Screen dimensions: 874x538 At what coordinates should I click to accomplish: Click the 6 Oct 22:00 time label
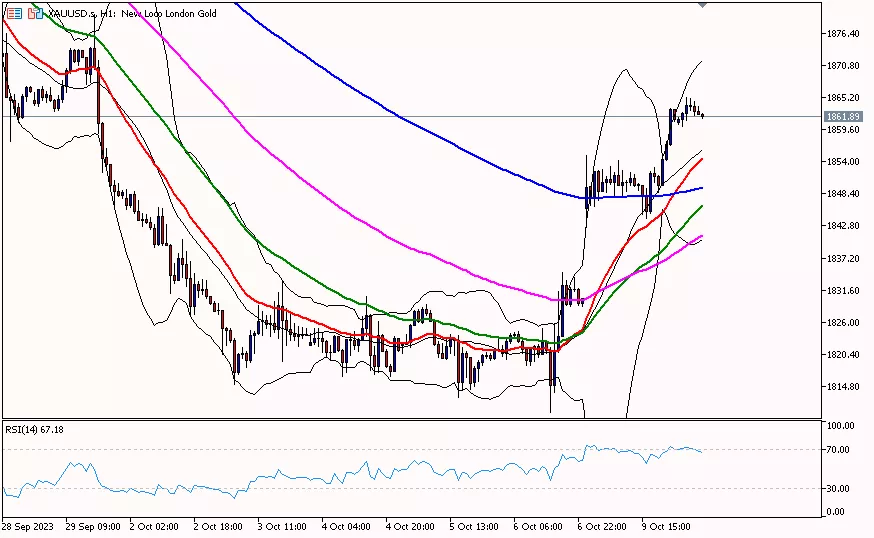coord(602,526)
